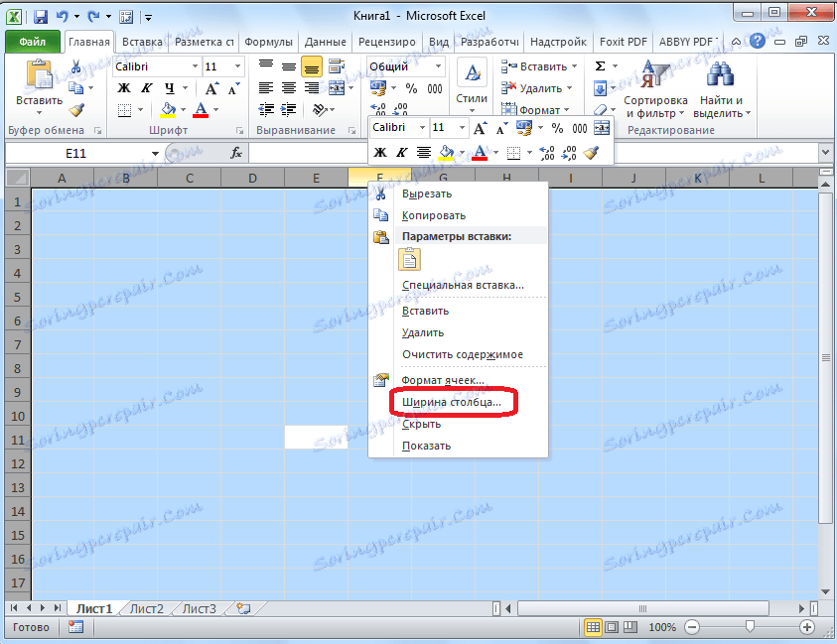Switch to Данные ribbon tab
837x644 pixels.
(325, 42)
